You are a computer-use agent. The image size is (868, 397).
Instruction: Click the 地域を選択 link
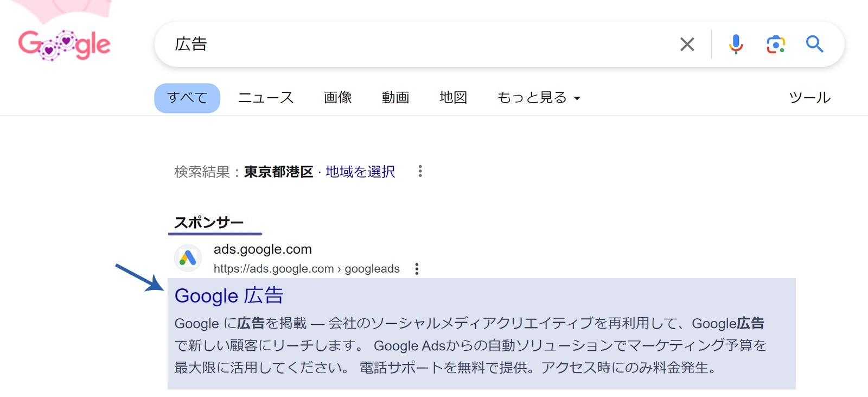[x=360, y=172]
